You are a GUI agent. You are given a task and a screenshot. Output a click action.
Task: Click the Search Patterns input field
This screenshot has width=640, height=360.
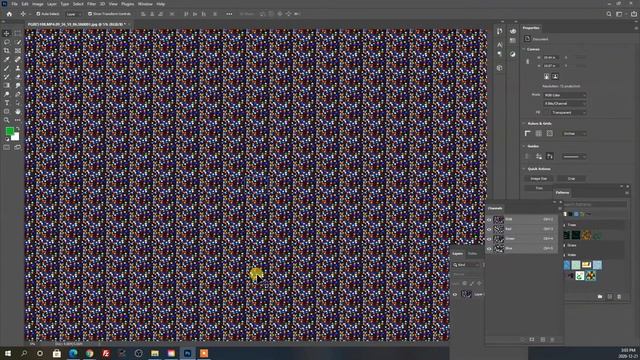(595, 204)
